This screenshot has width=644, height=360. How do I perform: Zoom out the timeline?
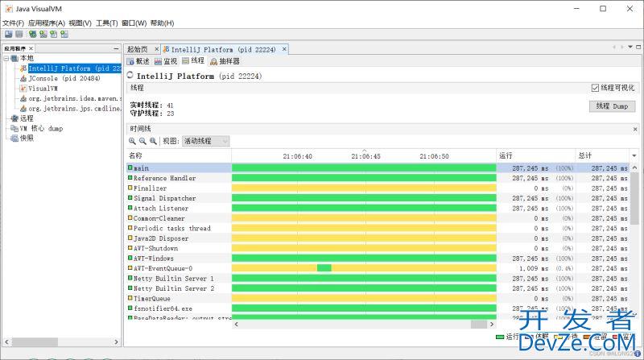tap(142, 141)
